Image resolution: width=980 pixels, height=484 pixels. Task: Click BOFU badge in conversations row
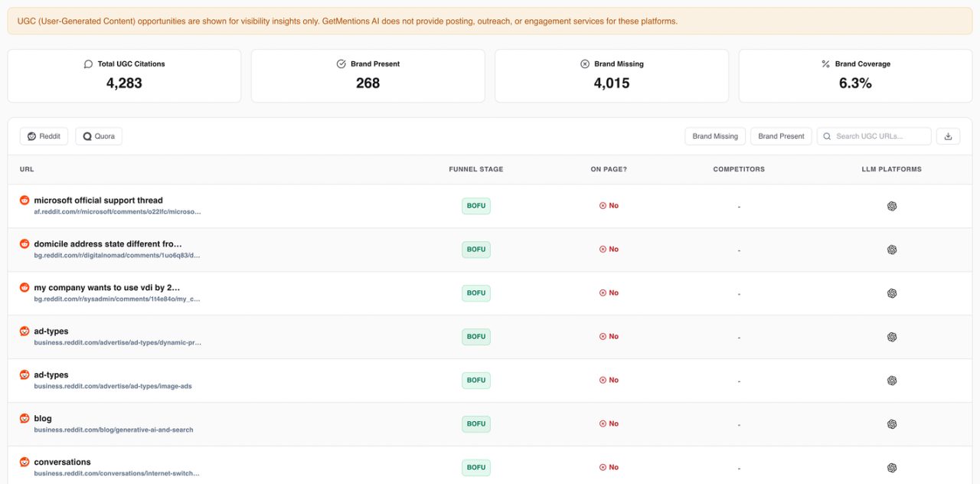coord(476,468)
